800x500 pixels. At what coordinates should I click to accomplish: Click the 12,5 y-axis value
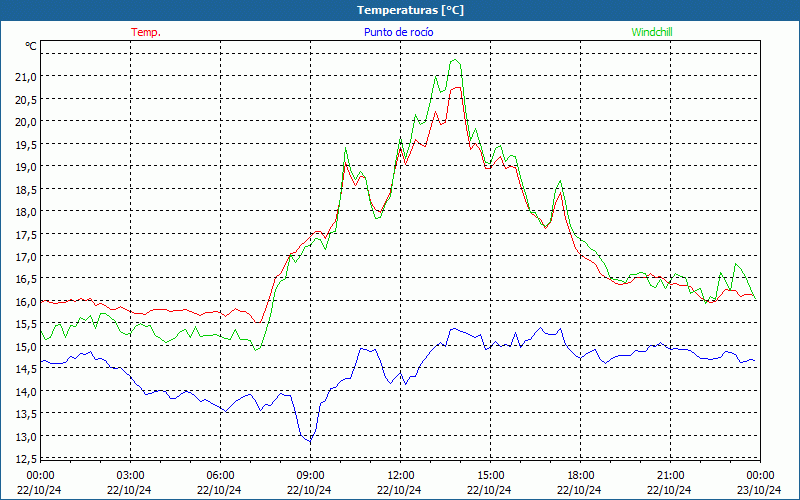tap(26, 458)
